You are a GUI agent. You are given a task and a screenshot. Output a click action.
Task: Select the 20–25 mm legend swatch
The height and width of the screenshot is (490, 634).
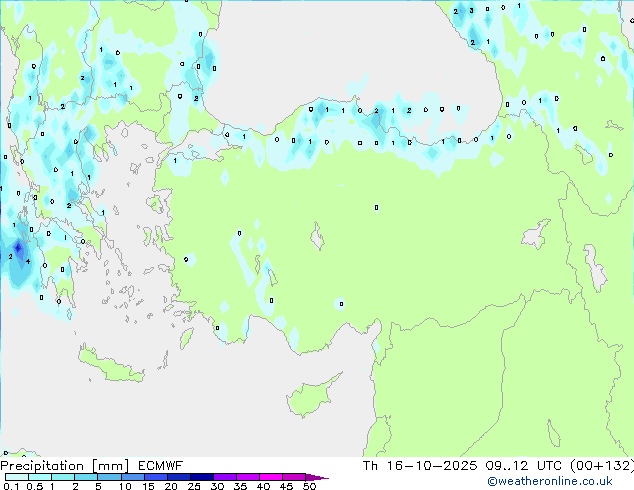click(x=179, y=477)
